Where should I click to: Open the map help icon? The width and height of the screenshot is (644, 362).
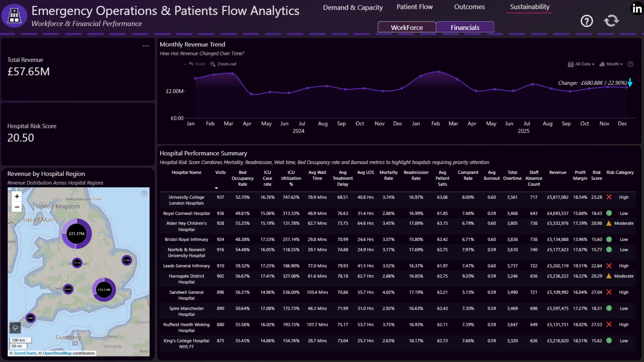pyautogui.click(x=144, y=193)
